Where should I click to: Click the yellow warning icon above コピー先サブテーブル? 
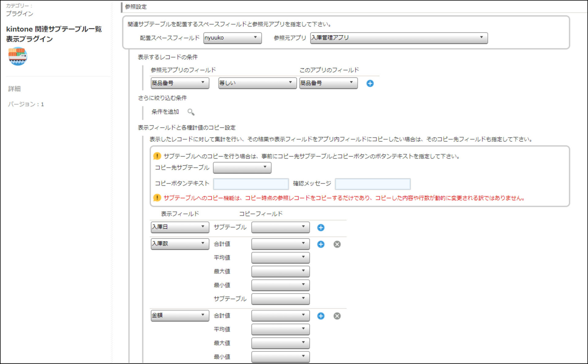(157, 156)
